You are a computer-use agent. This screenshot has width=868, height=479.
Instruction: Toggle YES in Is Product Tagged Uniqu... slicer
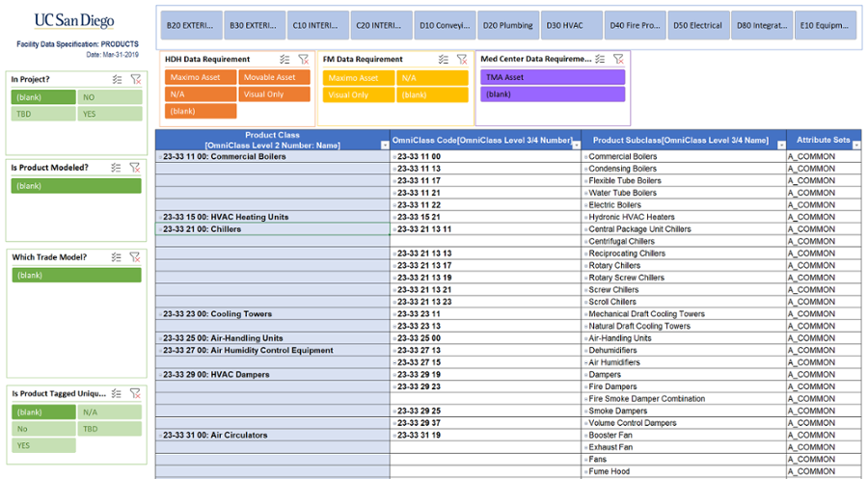pyautogui.click(x=43, y=445)
